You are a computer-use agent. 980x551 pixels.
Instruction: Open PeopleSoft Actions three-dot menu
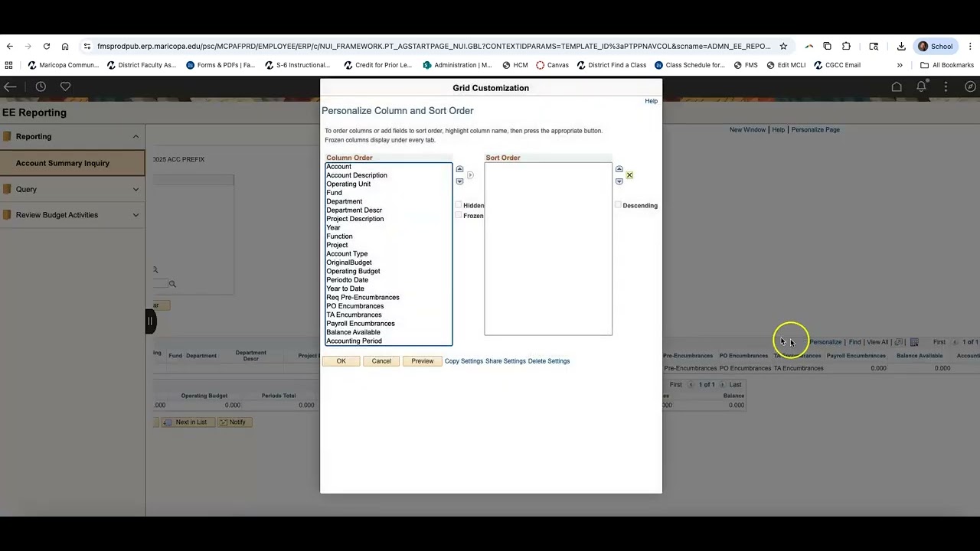point(946,86)
